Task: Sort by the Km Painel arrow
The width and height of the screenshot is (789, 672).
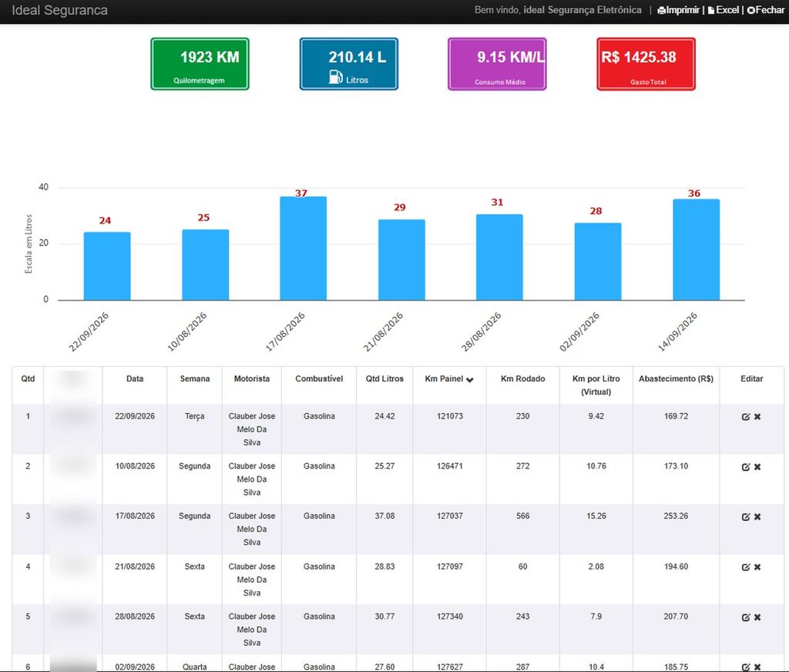Action: pyautogui.click(x=469, y=380)
